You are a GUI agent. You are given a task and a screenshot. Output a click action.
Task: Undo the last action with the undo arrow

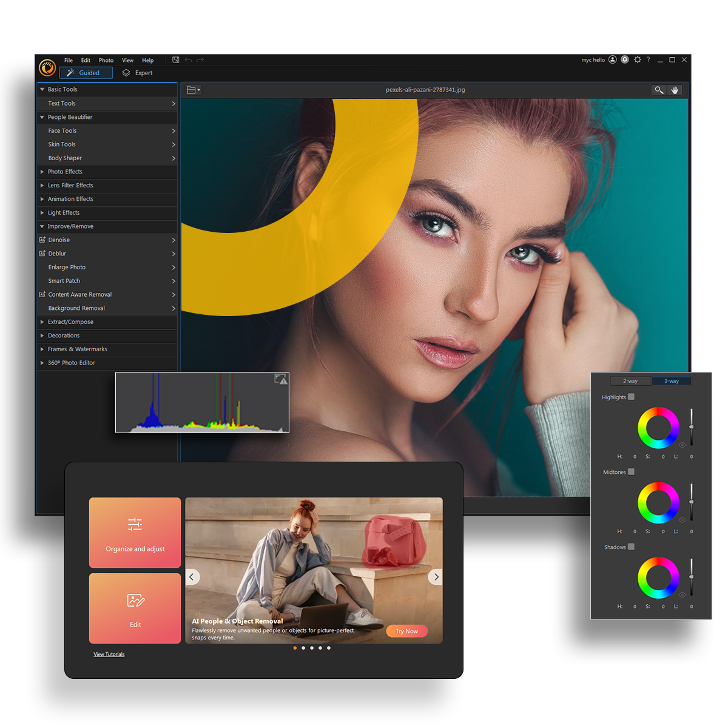coord(189,60)
